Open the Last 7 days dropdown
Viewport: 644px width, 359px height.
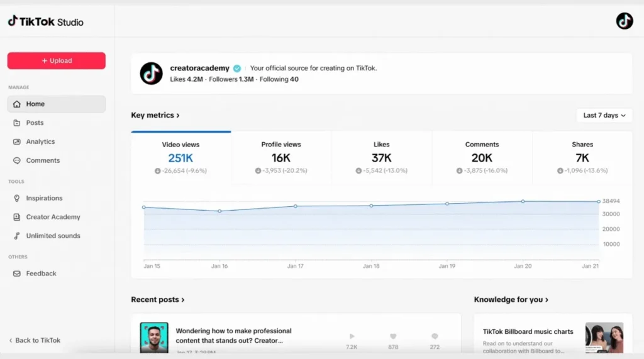pos(604,116)
